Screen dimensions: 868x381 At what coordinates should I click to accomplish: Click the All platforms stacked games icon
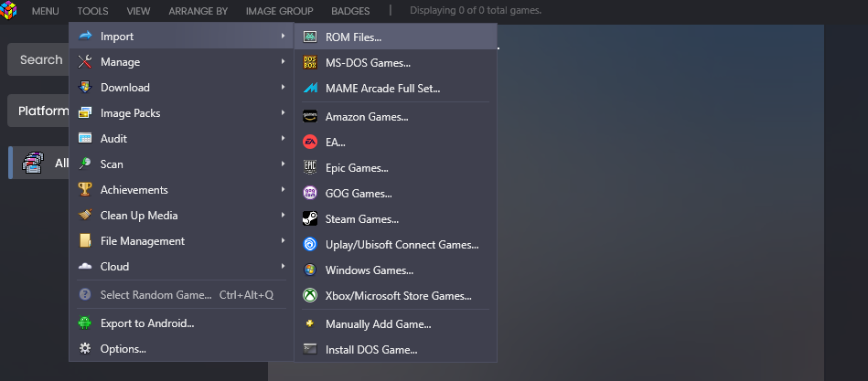click(33, 164)
